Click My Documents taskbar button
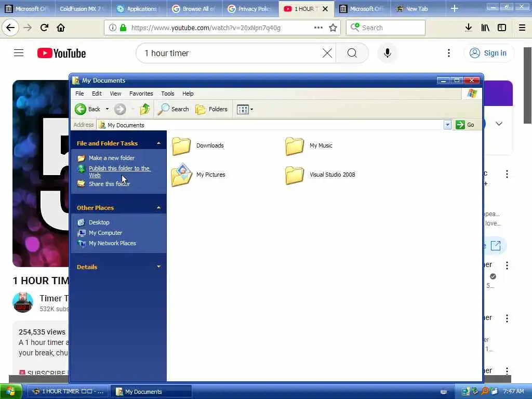 pyautogui.click(x=151, y=392)
